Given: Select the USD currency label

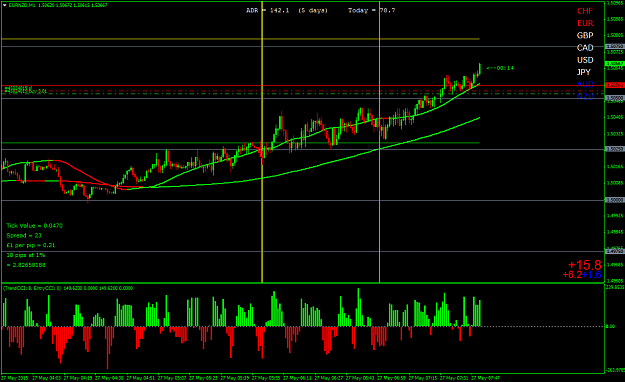Looking at the screenshot, I should tap(585, 60).
